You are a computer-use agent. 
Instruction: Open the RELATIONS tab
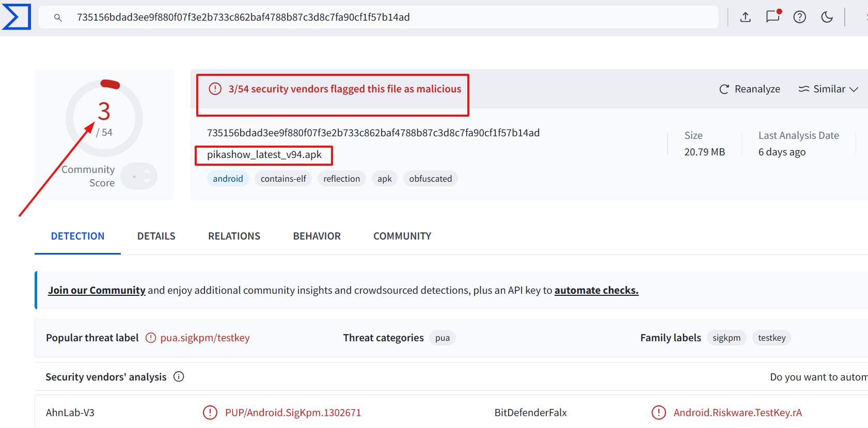234,236
